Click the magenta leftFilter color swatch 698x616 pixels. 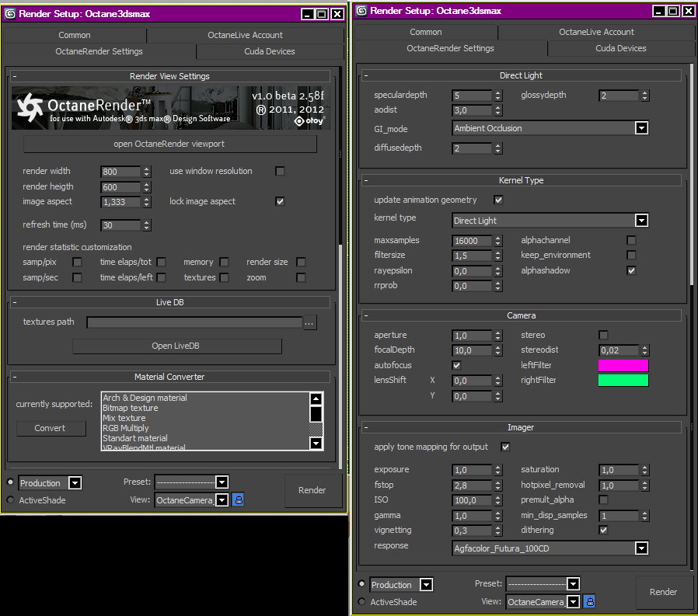[x=623, y=366]
